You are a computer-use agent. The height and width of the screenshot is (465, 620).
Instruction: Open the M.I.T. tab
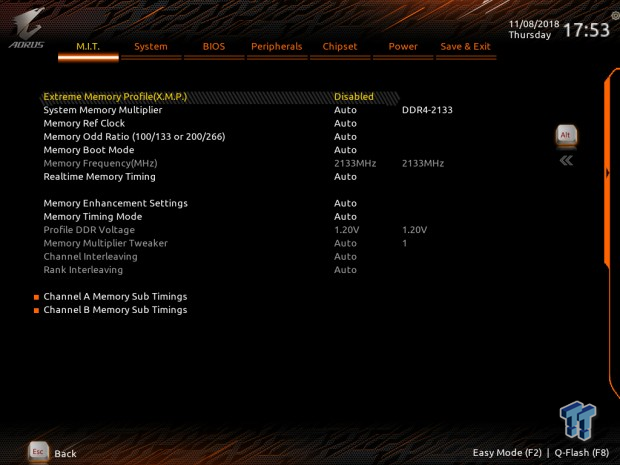(88, 47)
